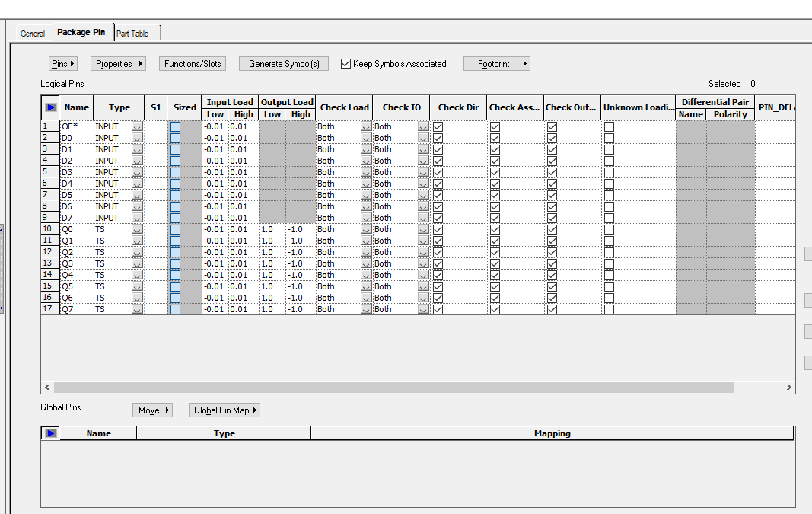Click Output Load Low cell for Q1
The width and height of the screenshot is (812, 514).
272,241
